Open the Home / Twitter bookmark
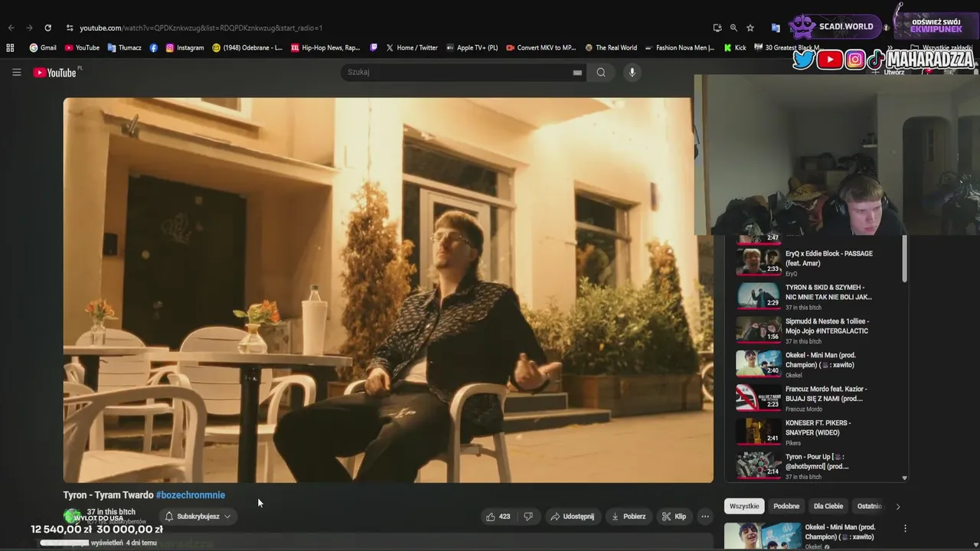Screen dimensions: 980x551 point(412,47)
